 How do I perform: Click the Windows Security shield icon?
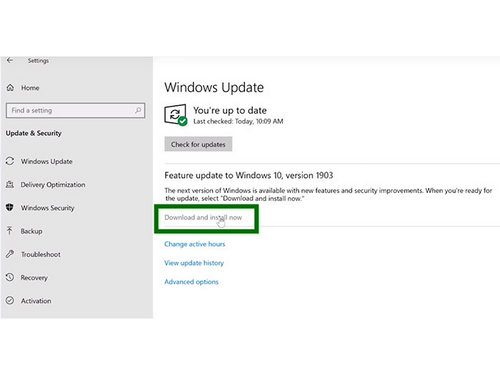point(10,207)
